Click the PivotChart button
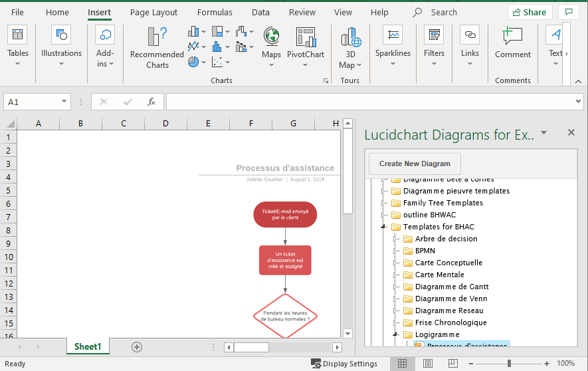The image size is (588, 371). point(305,47)
